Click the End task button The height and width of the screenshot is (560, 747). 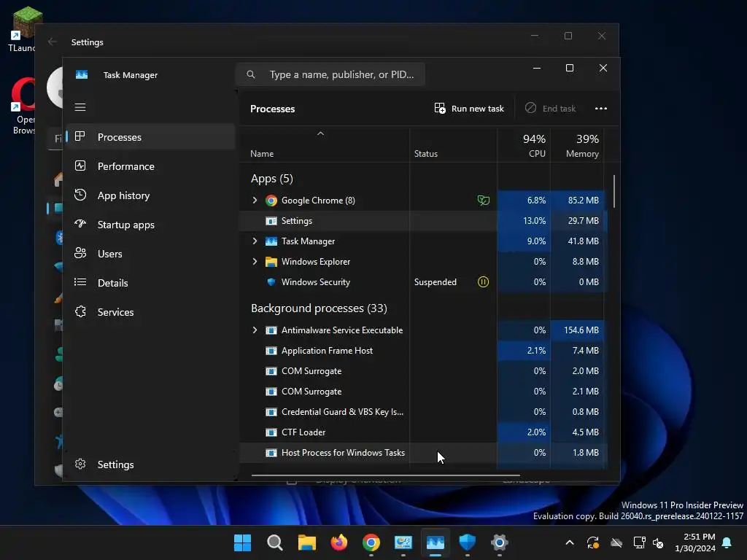pos(550,109)
